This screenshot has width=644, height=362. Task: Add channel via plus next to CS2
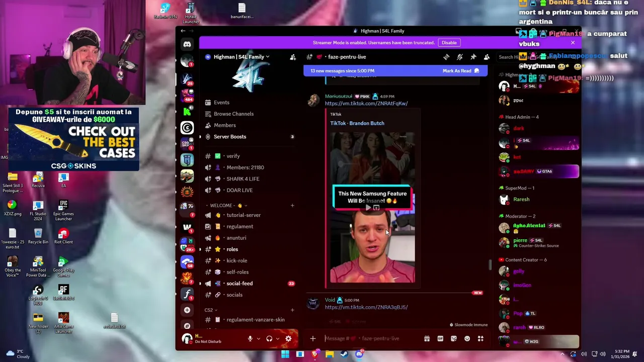(292, 310)
